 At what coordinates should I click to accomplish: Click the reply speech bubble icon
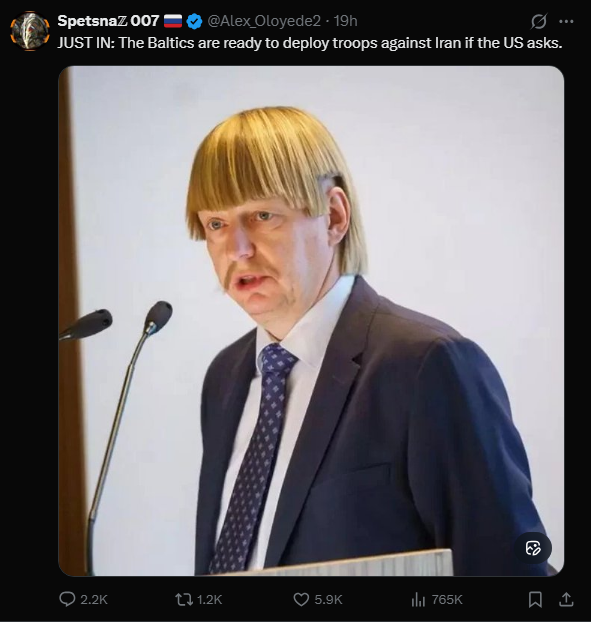pyautogui.click(x=67, y=599)
